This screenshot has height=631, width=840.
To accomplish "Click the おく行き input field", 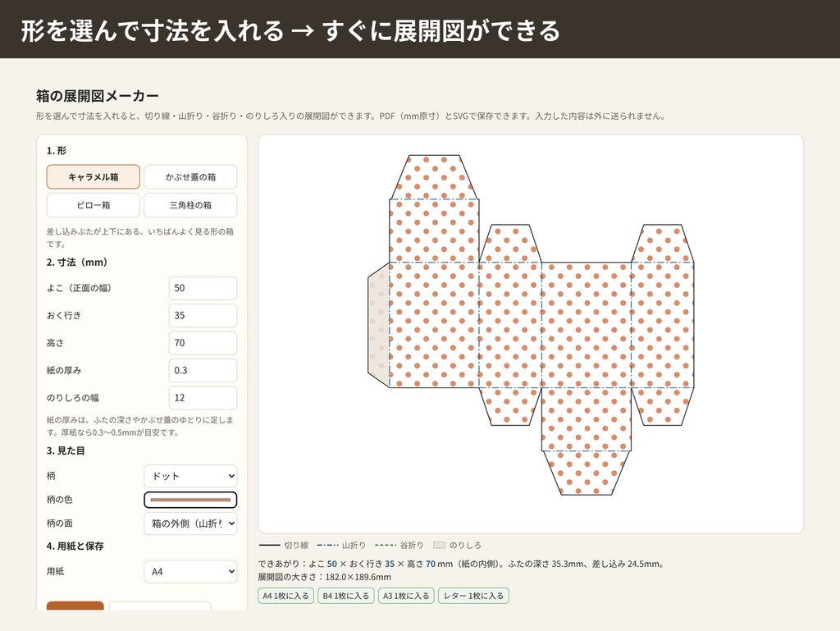I will (x=203, y=315).
